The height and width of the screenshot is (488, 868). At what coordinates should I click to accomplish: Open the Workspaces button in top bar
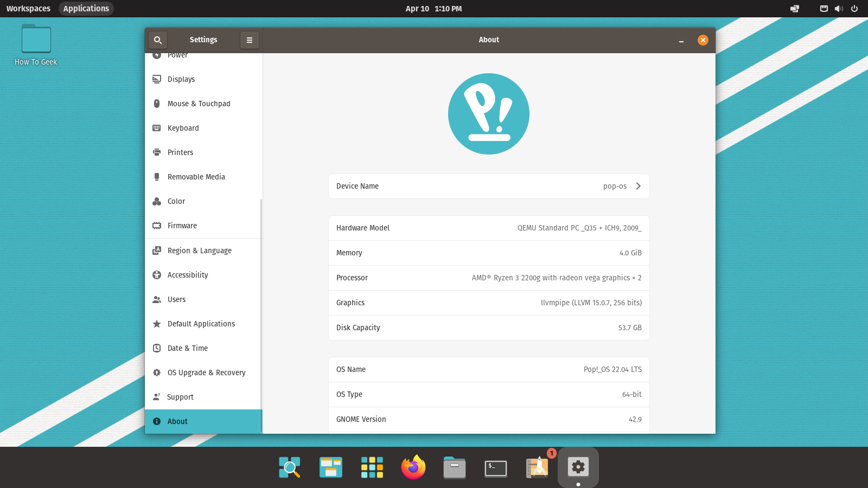tap(28, 9)
